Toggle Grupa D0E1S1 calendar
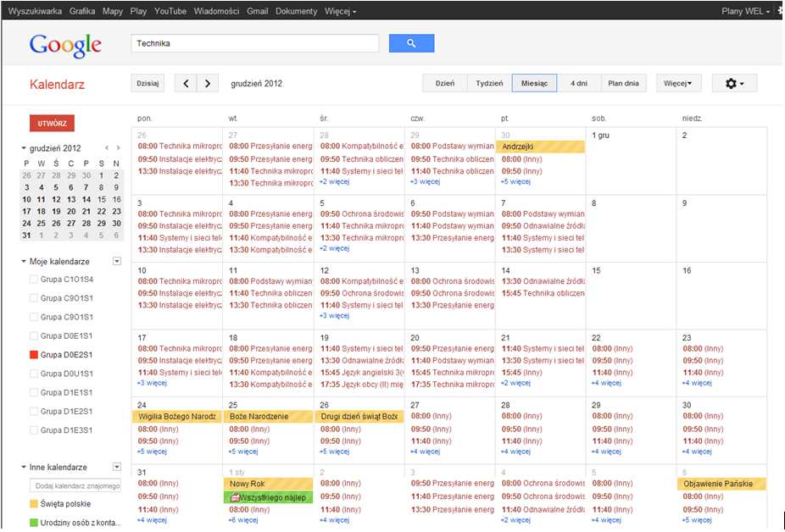Image resolution: width=785 pixels, height=532 pixels. click(x=34, y=335)
